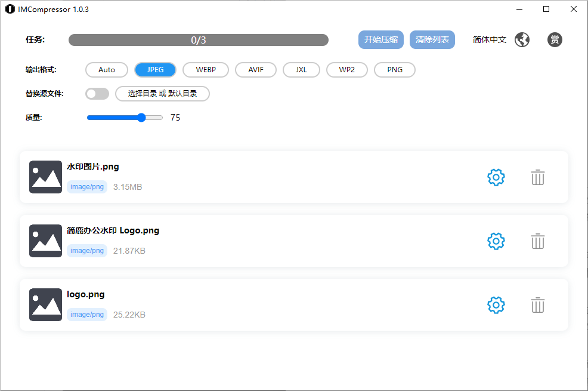Start compression with 开始压缩 button
Screen dimensions: 588x391
tap(381, 39)
